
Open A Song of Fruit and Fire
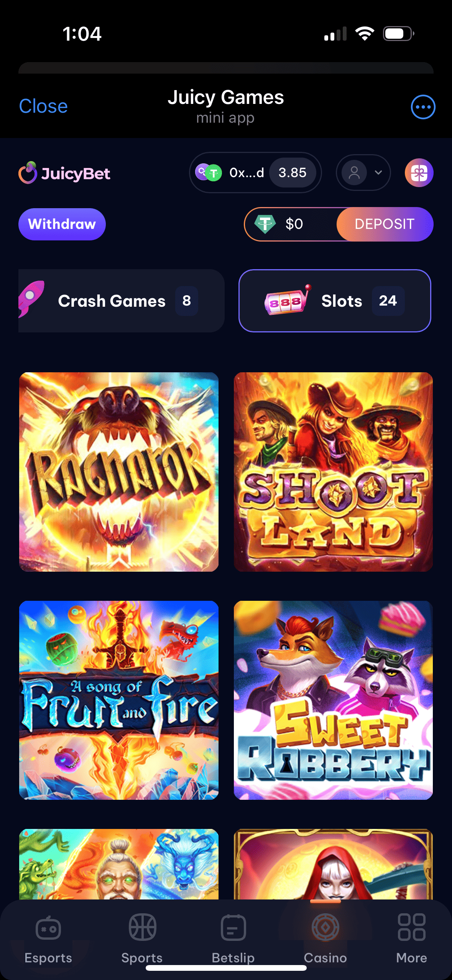[x=119, y=700]
